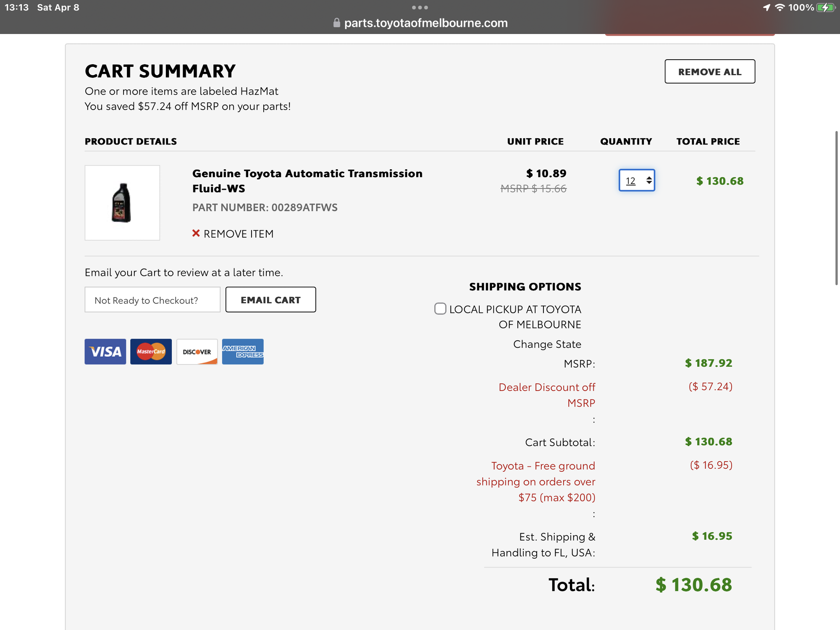Tap the padlock icon in address bar
This screenshot has height=630, width=840.
pos(336,23)
